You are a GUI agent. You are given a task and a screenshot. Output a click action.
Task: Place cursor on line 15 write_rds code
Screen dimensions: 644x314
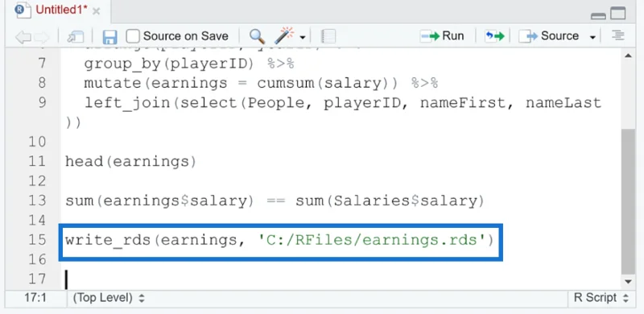(279, 240)
